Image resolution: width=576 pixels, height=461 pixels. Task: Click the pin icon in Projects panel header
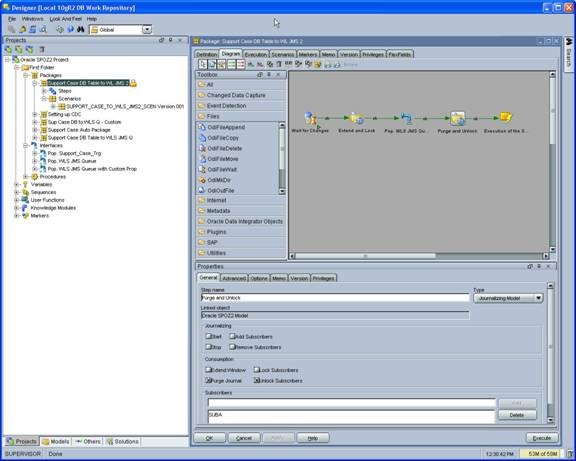(x=170, y=40)
